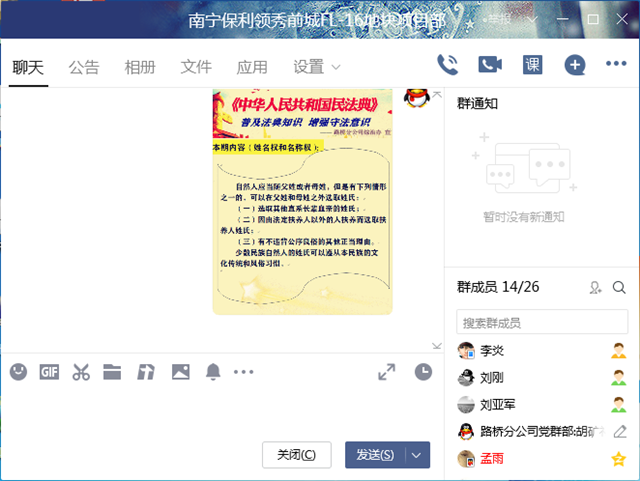Click the bell icon in chat toolbar
640x481 pixels.
212,372
